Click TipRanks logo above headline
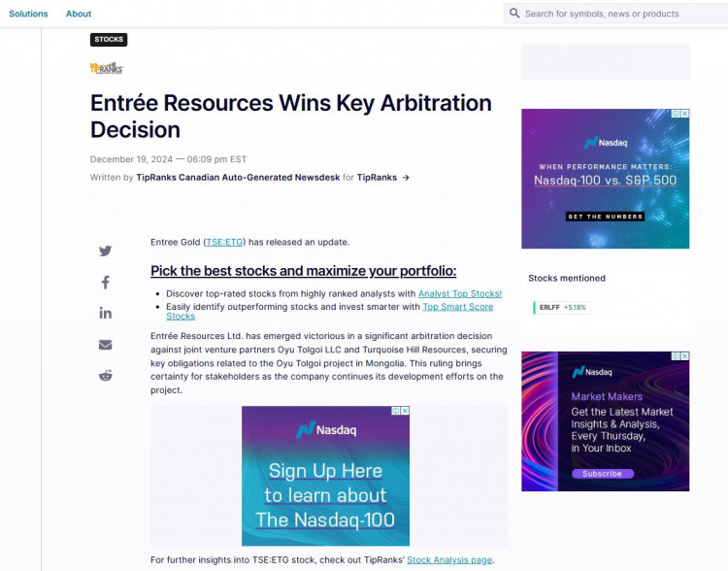 [107, 68]
